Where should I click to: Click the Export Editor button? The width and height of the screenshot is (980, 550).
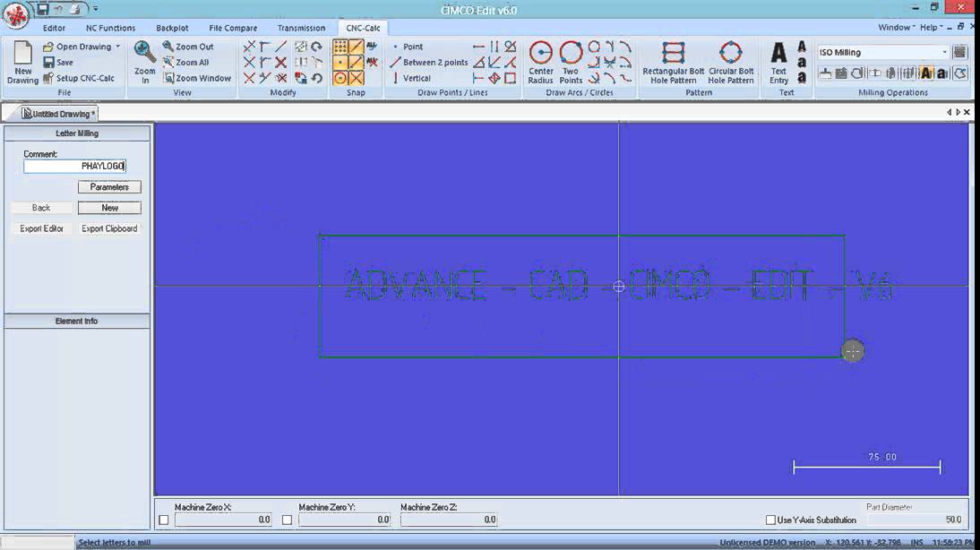click(x=41, y=228)
